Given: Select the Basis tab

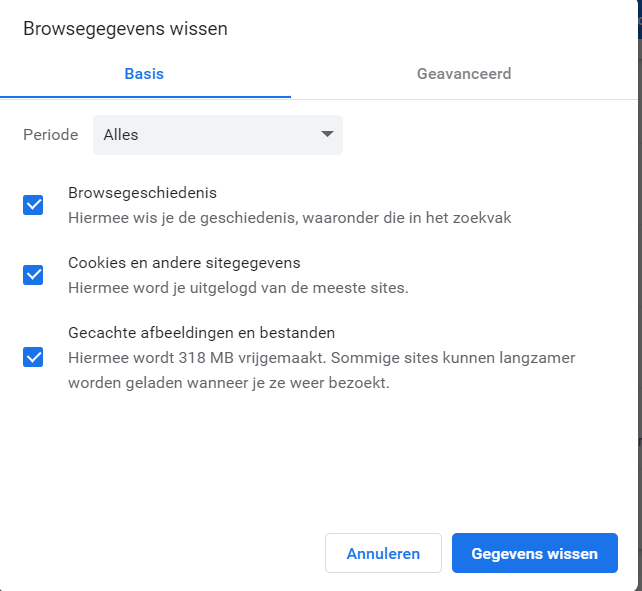Looking at the screenshot, I should [144, 74].
